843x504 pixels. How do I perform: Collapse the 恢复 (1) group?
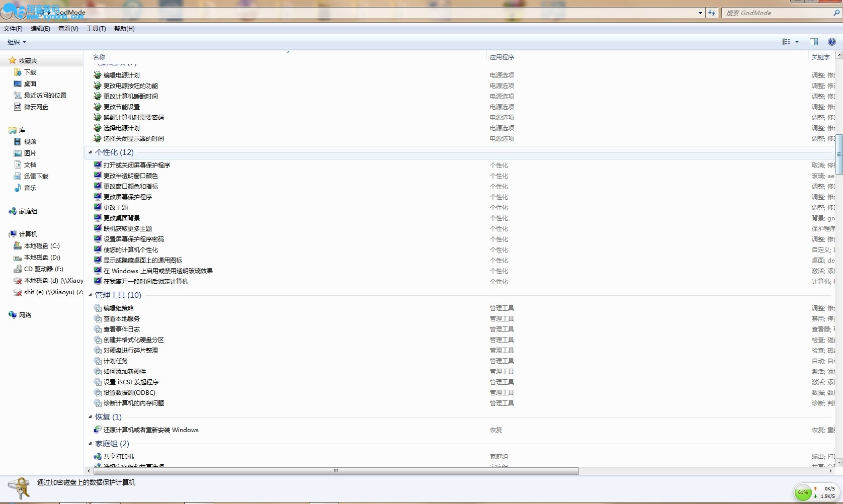point(90,416)
